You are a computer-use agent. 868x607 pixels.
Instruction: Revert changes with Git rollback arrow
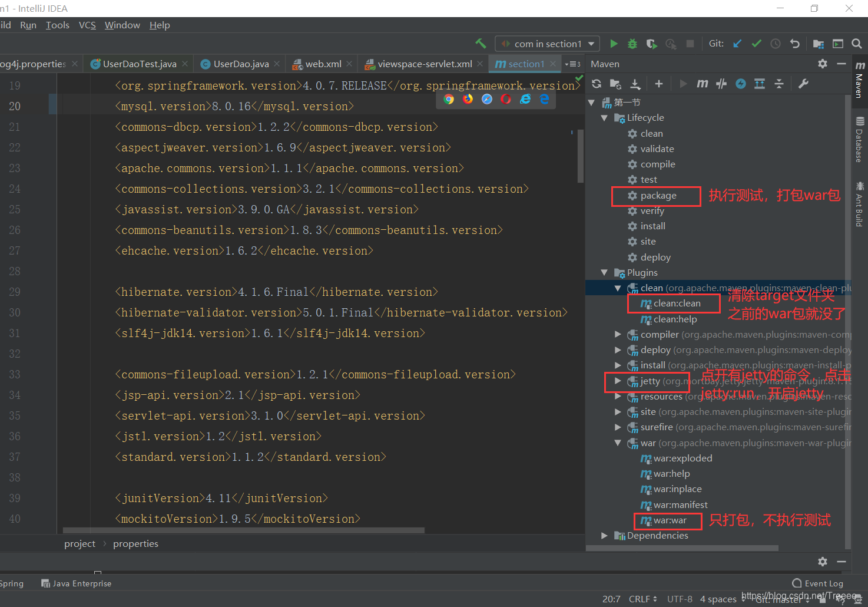point(795,44)
